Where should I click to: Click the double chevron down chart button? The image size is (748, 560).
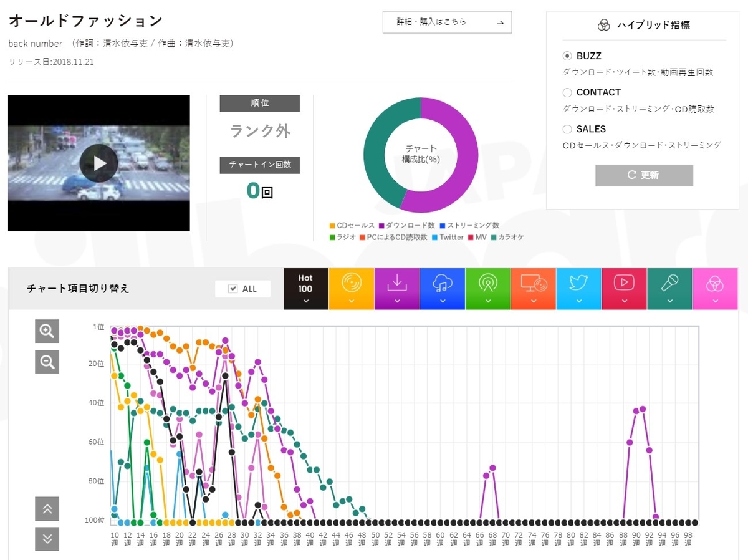pyautogui.click(x=47, y=539)
